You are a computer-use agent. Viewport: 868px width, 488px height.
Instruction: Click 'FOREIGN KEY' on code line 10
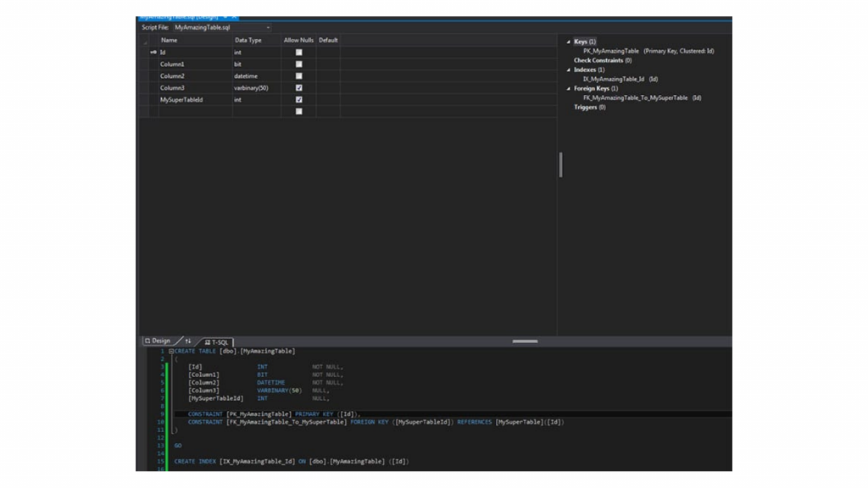click(x=370, y=422)
